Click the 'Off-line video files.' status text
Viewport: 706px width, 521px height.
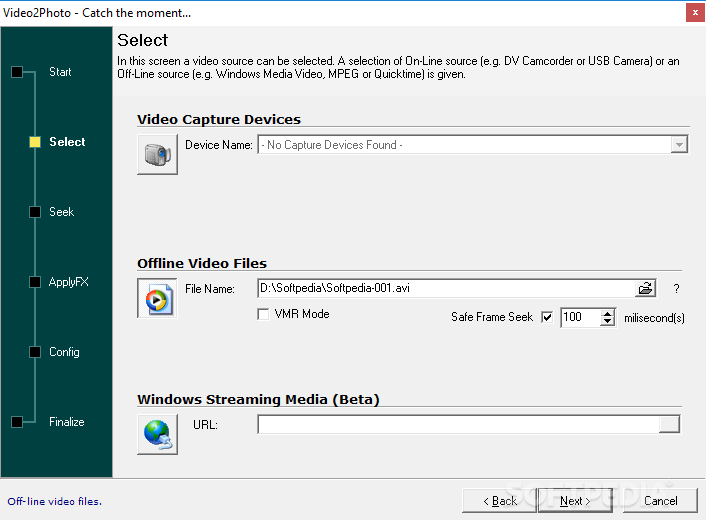(x=54, y=501)
